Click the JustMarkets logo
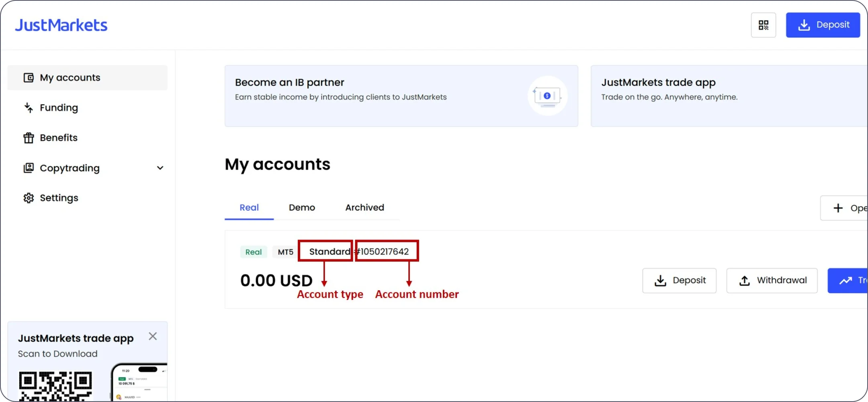 (x=61, y=25)
